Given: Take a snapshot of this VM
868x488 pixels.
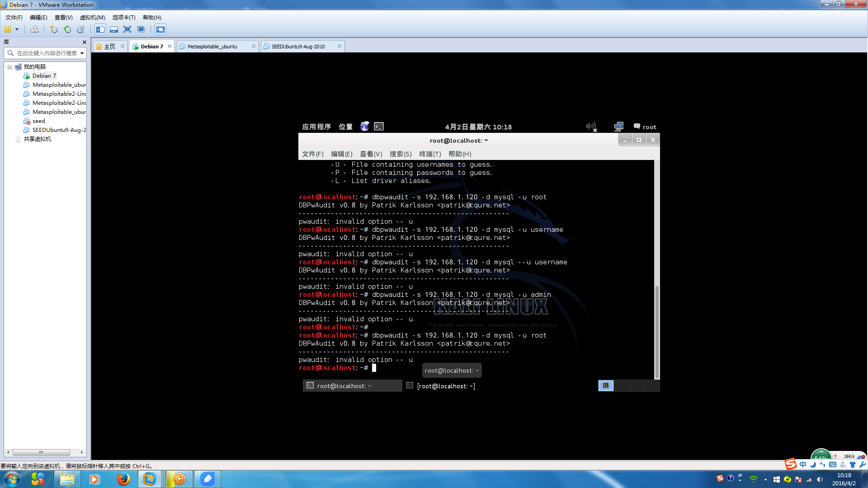Looking at the screenshot, I should (x=54, y=29).
